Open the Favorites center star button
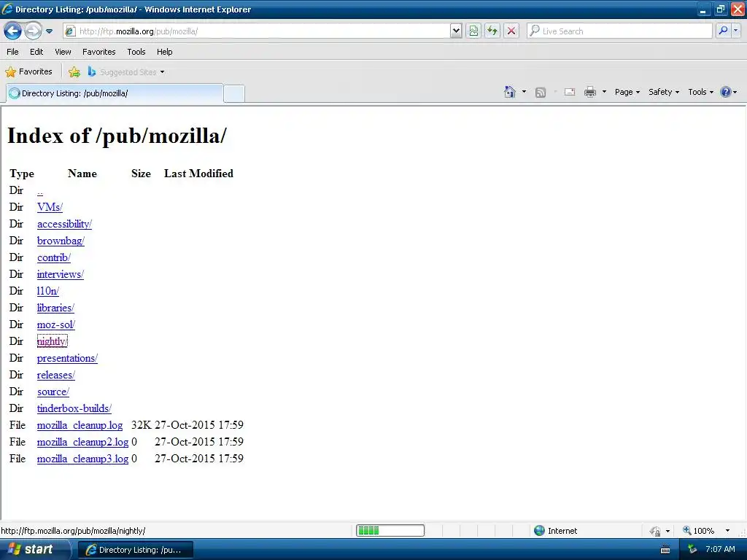The image size is (747, 560). 28,72
